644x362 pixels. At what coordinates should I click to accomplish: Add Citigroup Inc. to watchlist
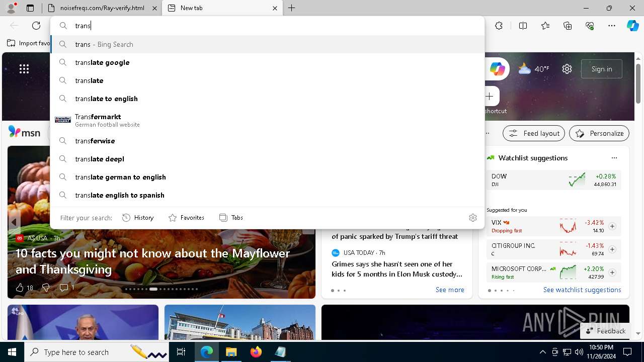(x=612, y=249)
